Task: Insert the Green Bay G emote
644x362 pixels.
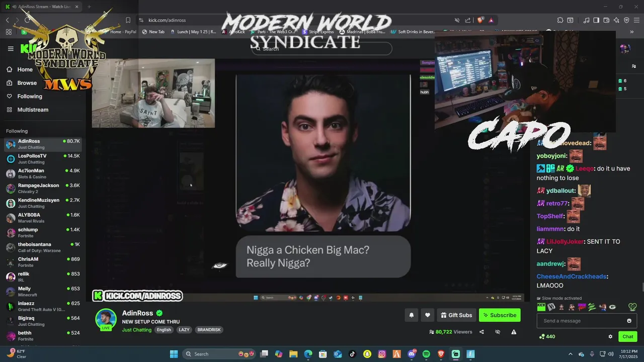Action: coord(612,307)
